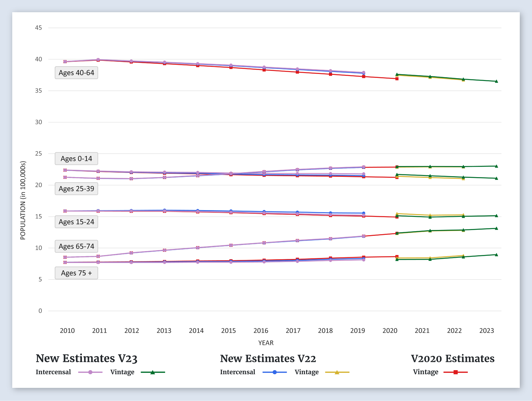Click the red V2020 Vintage square legend marker
This screenshot has height=401, width=532.
(456, 372)
